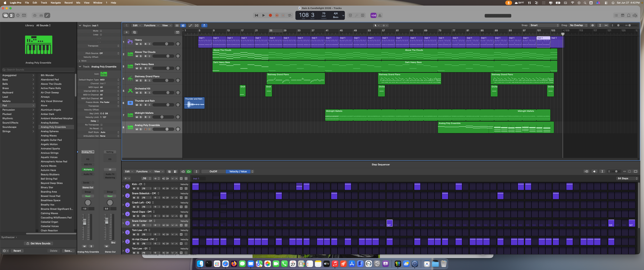Click the Revert button in Library
644x270 pixels.
[17, 251]
